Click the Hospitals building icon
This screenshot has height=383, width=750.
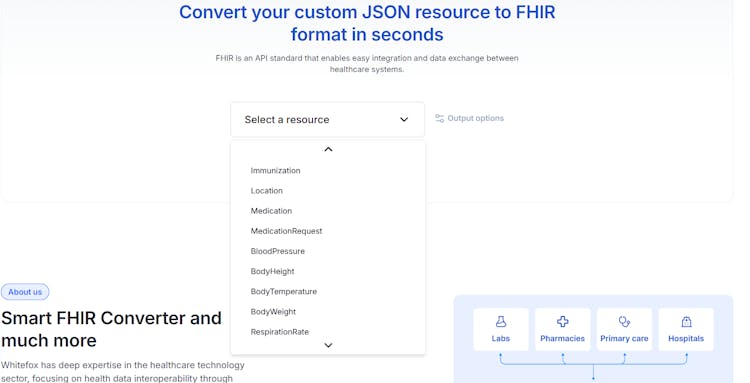point(686,322)
